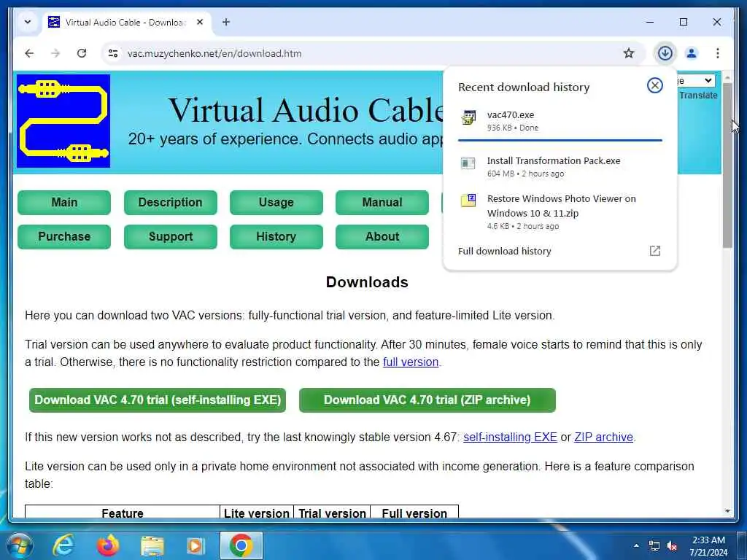Open vac470.exe file icon in downloads
The height and width of the screenshot is (560, 747).
click(468, 117)
